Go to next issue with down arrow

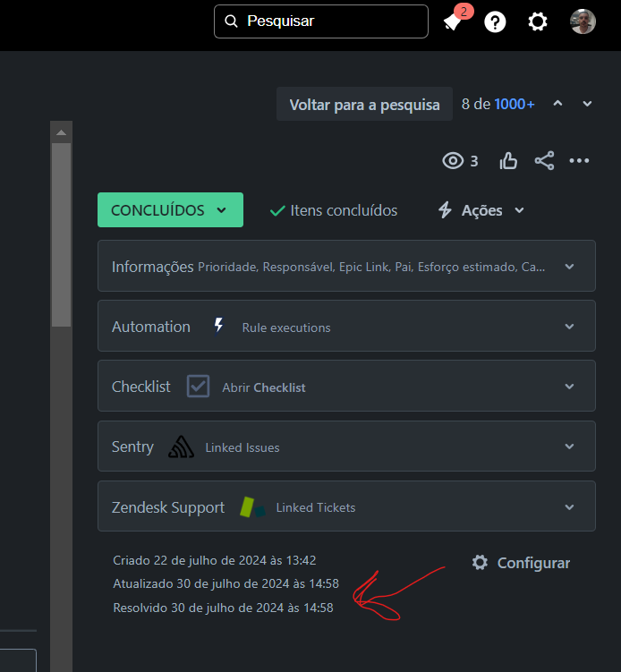pyautogui.click(x=587, y=104)
